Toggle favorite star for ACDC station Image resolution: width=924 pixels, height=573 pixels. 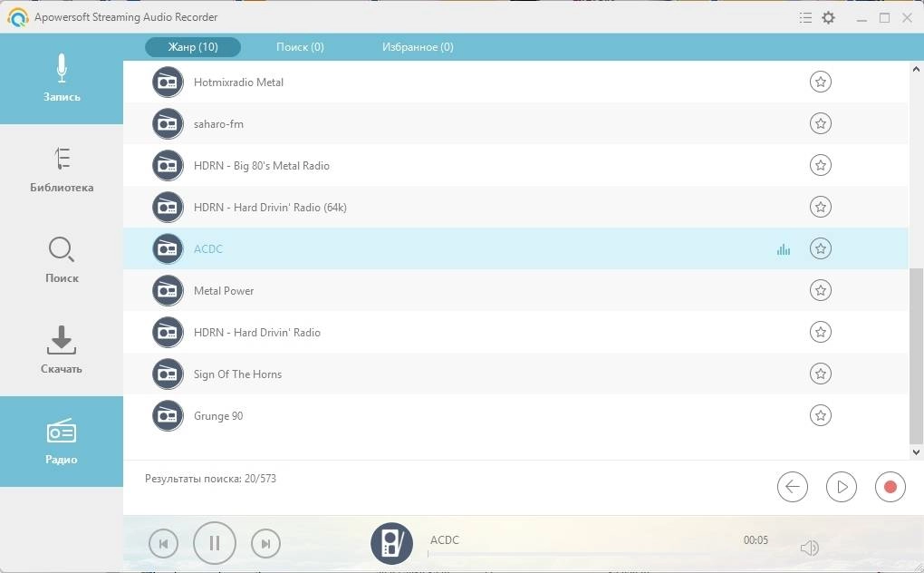(x=821, y=248)
